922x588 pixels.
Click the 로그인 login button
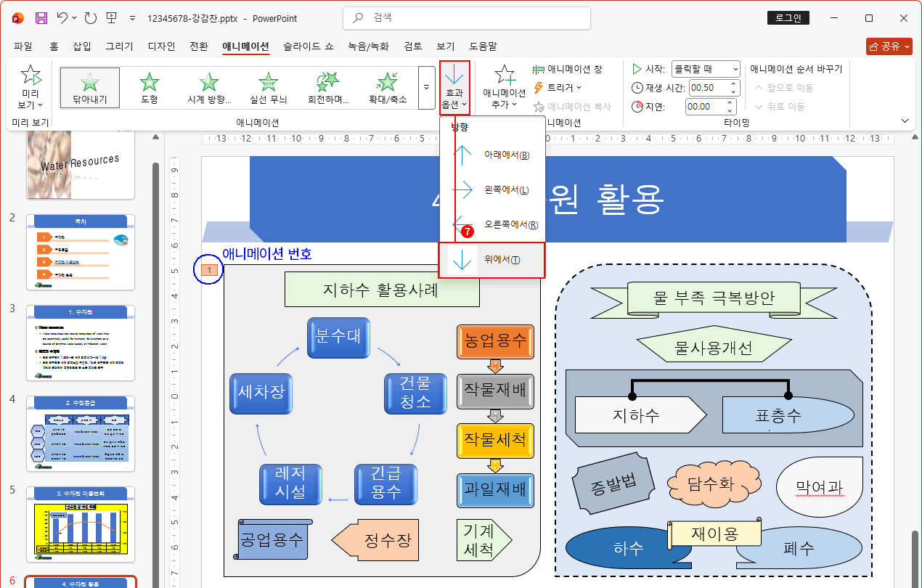[x=788, y=17]
